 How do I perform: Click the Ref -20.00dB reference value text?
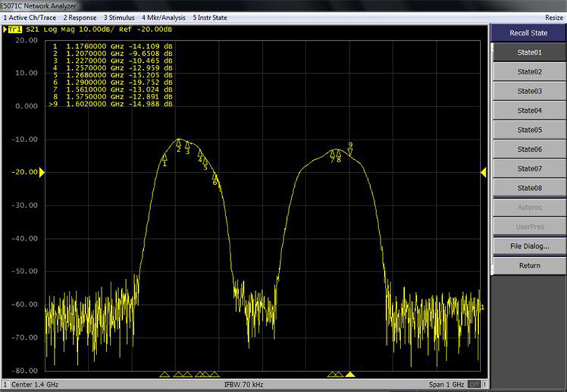pos(145,29)
